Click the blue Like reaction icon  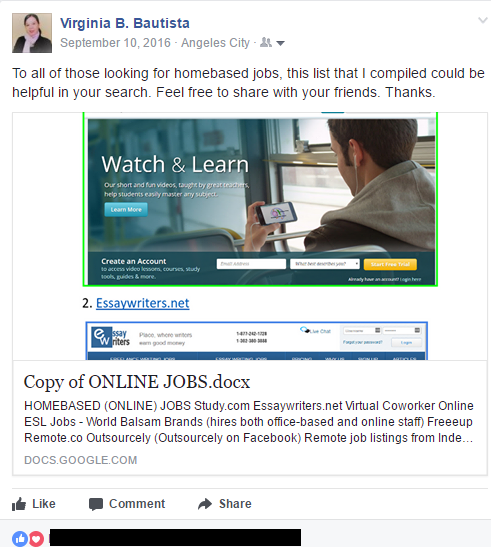[x=20, y=539]
